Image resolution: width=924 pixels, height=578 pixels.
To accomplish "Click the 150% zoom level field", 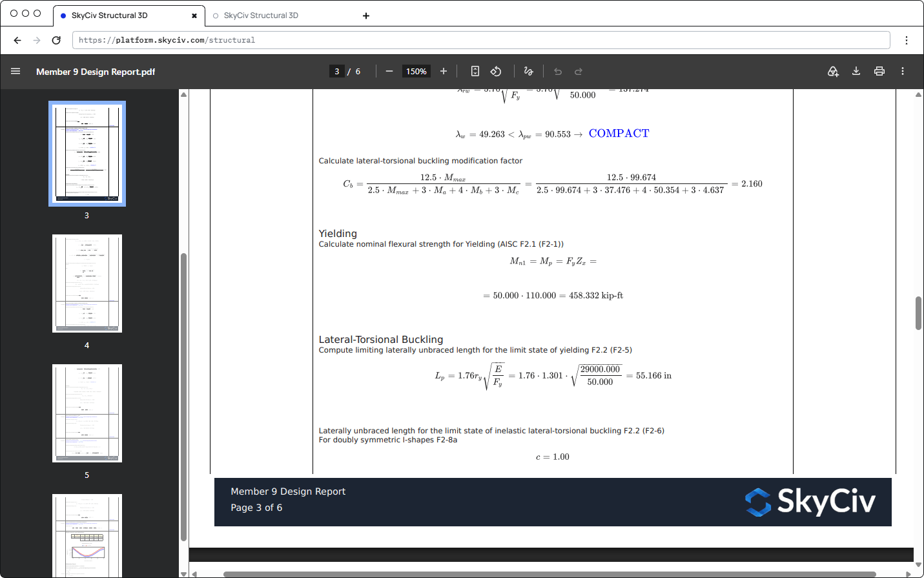I will tap(416, 72).
